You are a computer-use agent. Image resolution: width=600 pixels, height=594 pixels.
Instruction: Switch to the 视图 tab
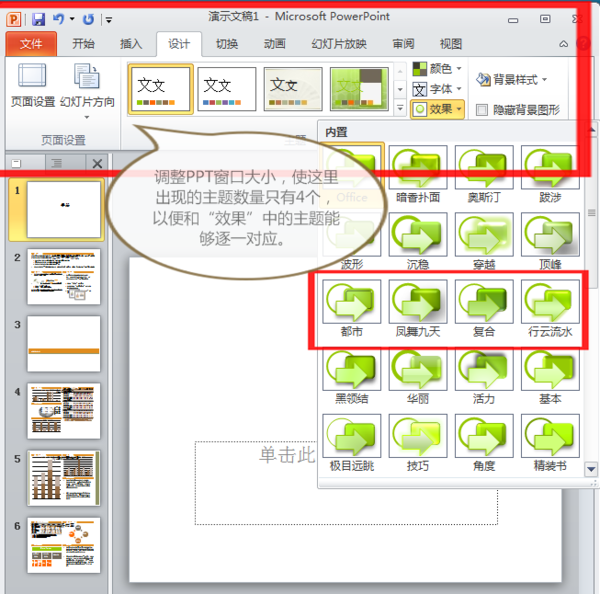pyautogui.click(x=451, y=44)
